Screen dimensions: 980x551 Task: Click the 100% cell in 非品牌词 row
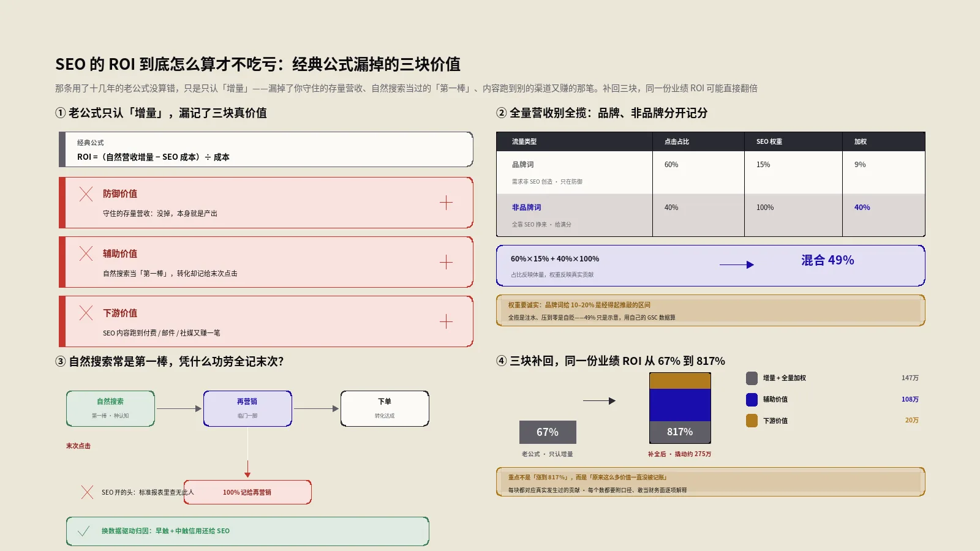(765, 208)
